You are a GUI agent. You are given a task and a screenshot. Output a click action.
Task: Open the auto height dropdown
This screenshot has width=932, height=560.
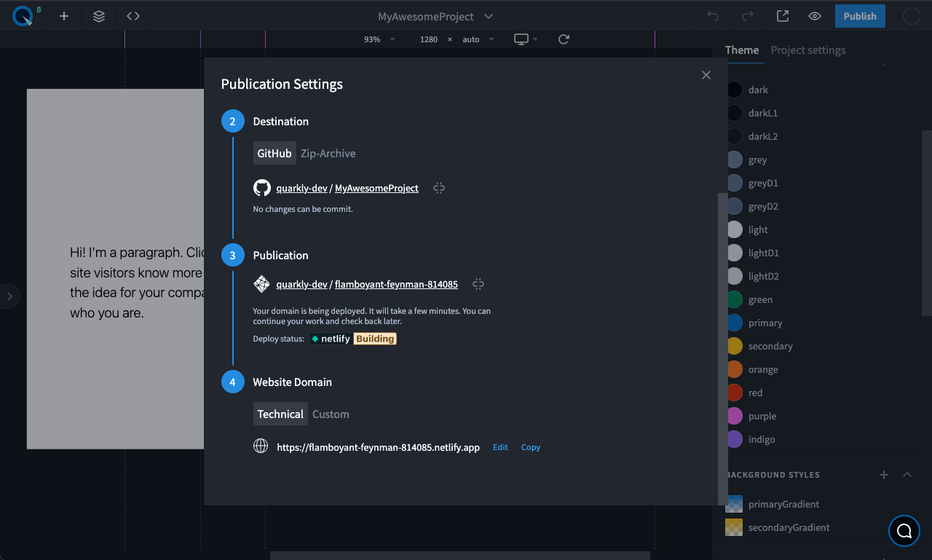click(x=478, y=39)
